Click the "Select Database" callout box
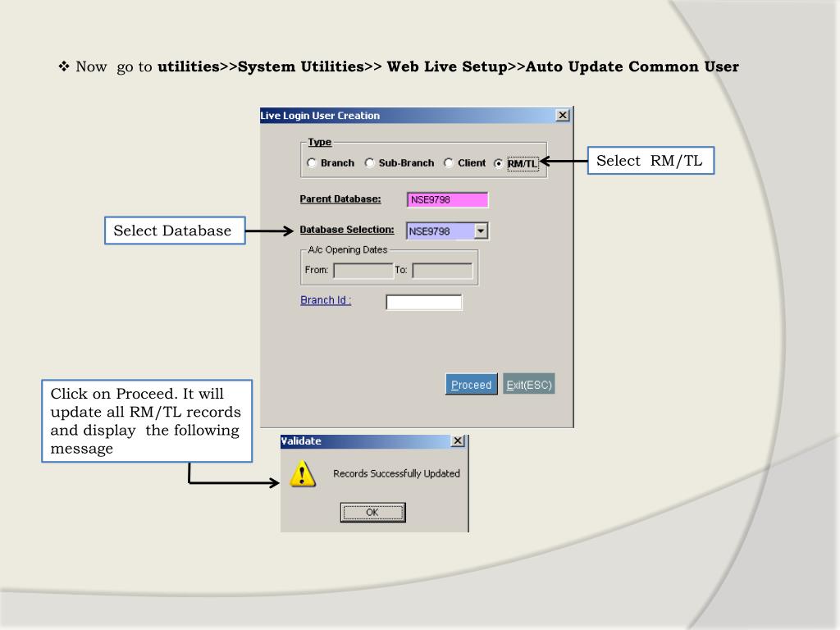This screenshot has width=840, height=630. pyautogui.click(x=173, y=231)
